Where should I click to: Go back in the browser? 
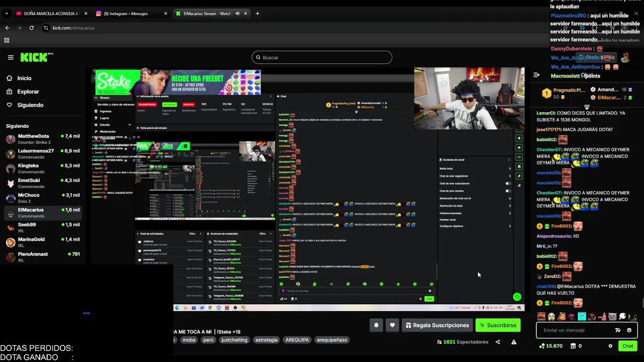(x=7, y=28)
